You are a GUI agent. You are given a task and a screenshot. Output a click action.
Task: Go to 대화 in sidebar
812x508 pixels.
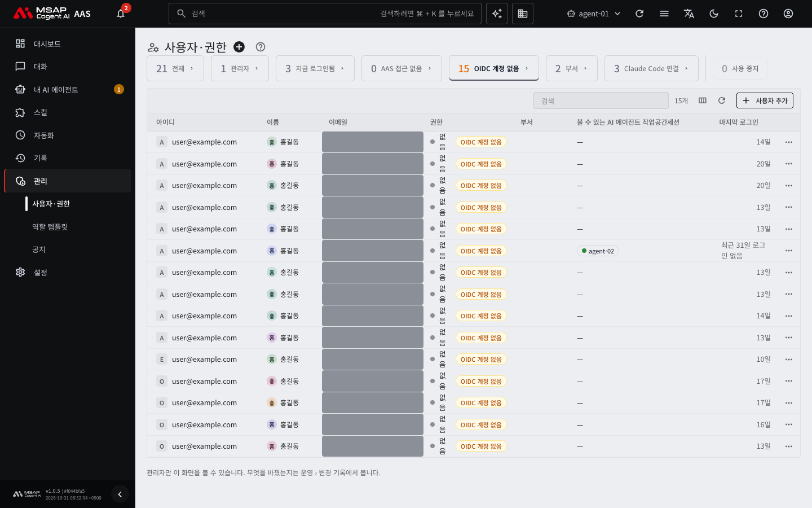click(68, 67)
